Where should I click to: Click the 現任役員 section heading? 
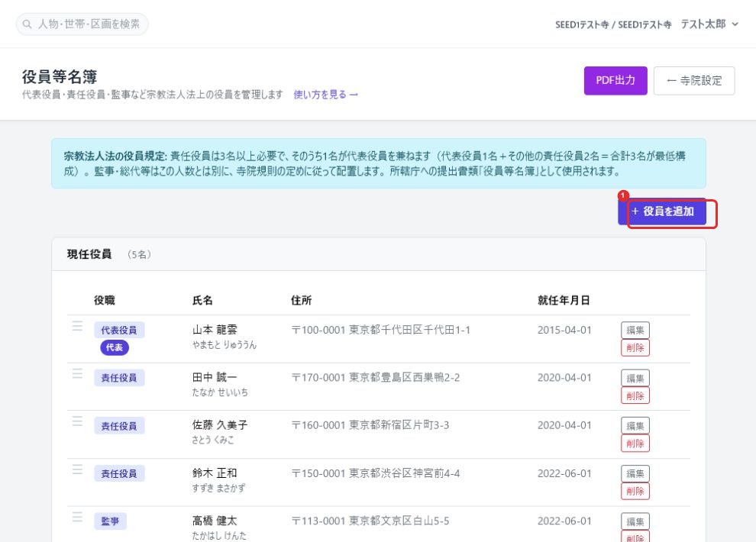pyautogui.click(x=89, y=254)
